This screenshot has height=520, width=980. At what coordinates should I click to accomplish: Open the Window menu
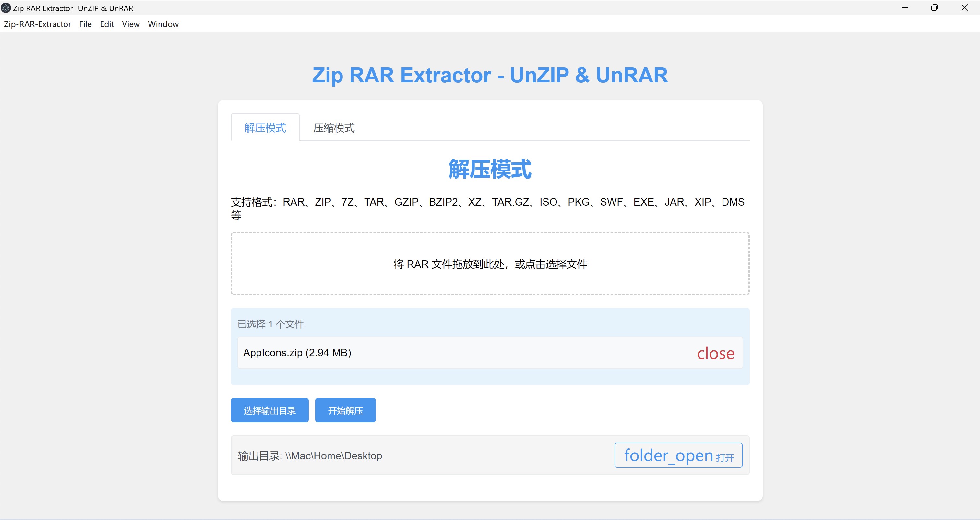pyautogui.click(x=163, y=24)
